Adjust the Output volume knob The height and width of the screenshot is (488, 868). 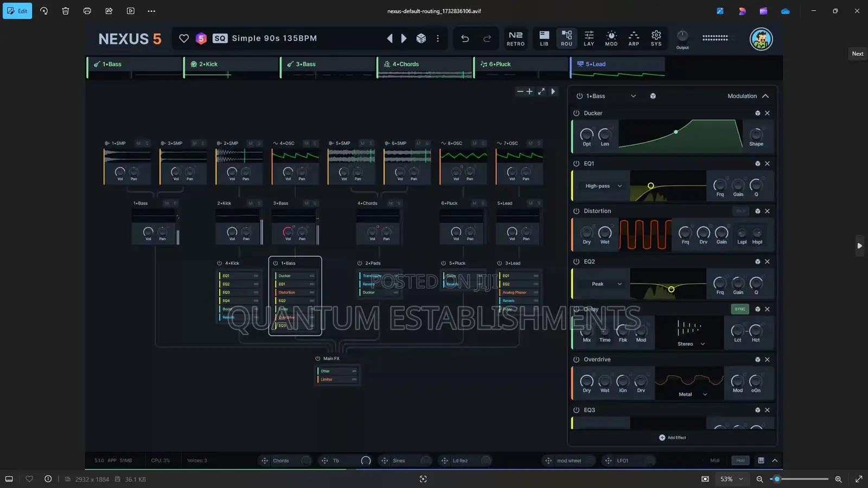pyautogui.click(x=682, y=36)
